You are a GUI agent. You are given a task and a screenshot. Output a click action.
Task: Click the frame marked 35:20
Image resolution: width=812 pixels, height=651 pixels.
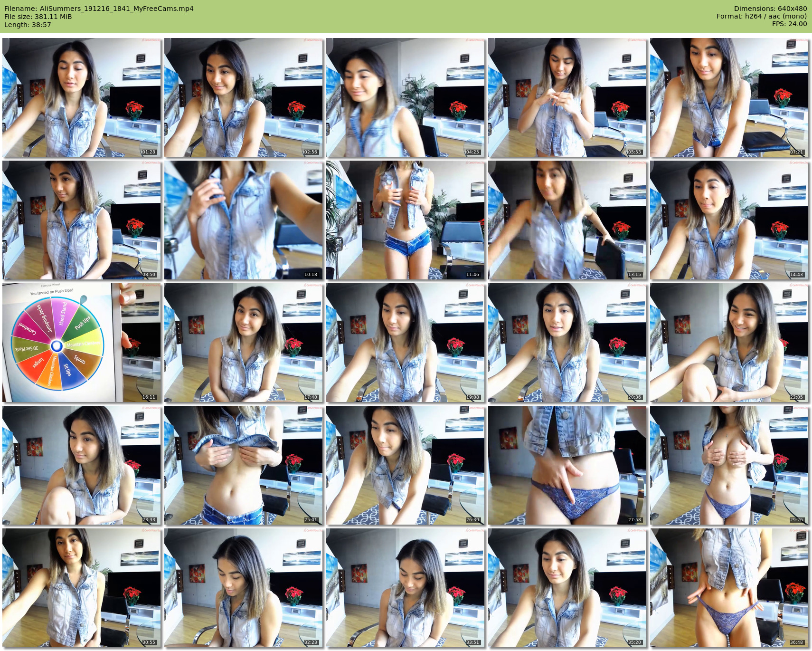(x=567, y=588)
